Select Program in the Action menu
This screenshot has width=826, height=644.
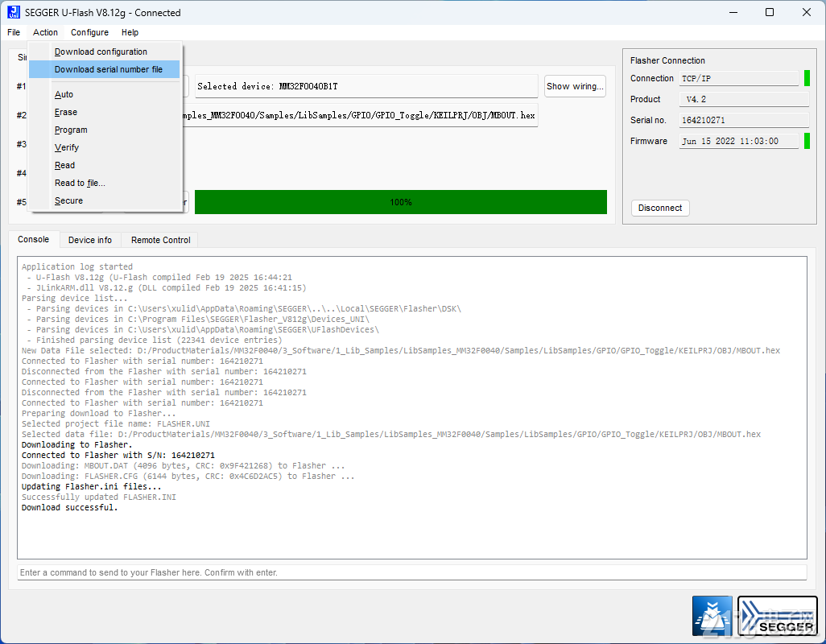[105, 130]
